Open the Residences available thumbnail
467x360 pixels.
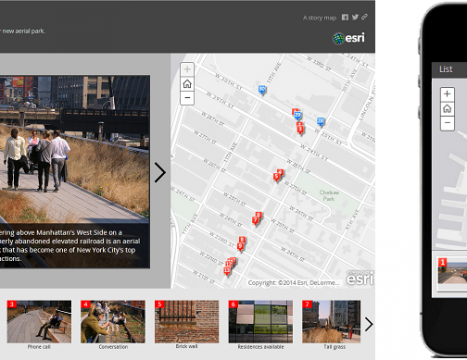[x=261, y=322]
